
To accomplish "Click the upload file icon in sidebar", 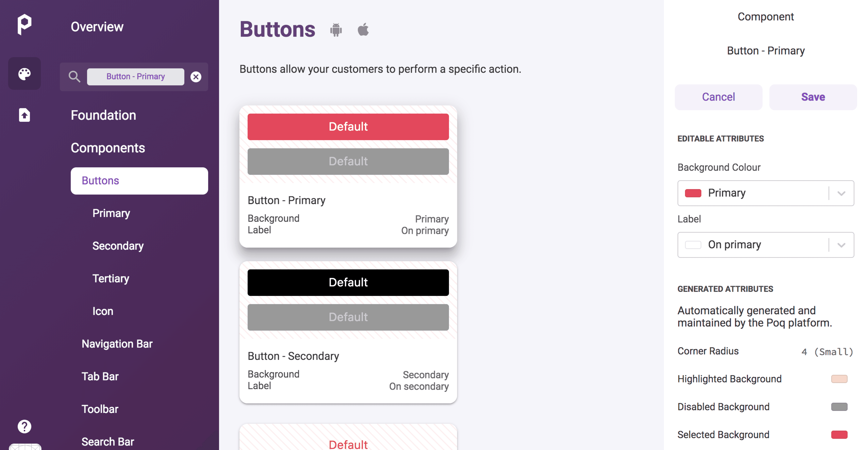I will (24, 115).
